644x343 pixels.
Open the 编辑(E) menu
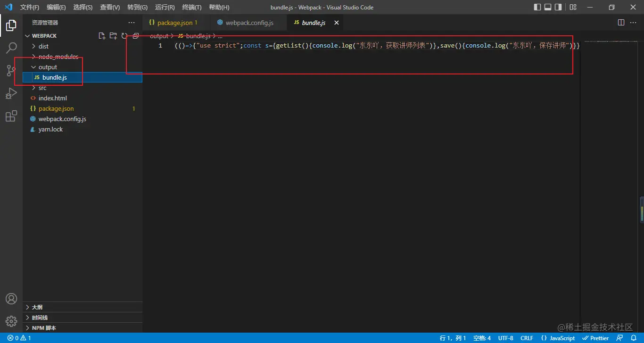pos(56,7)
